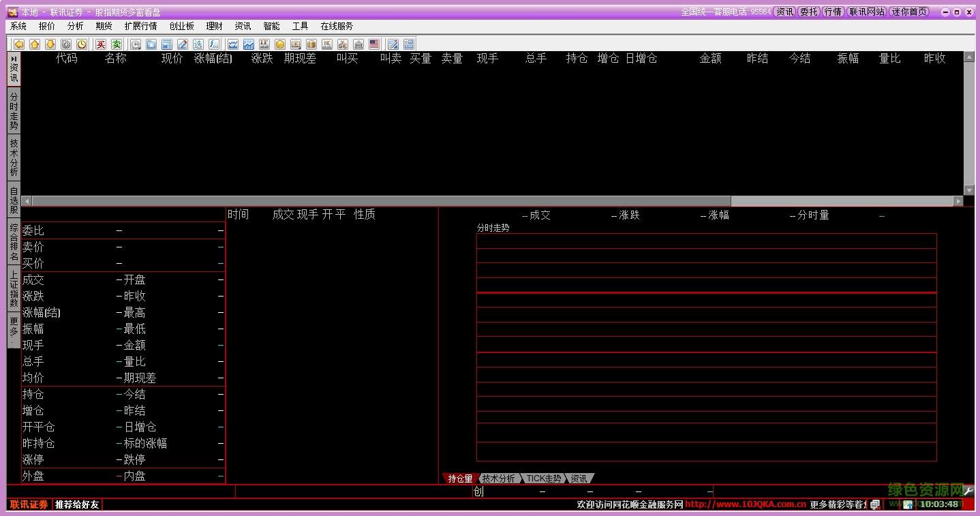Open the 期货 menu
The width and height of the screenshot is (980, 516).
(x=104, y=26)
